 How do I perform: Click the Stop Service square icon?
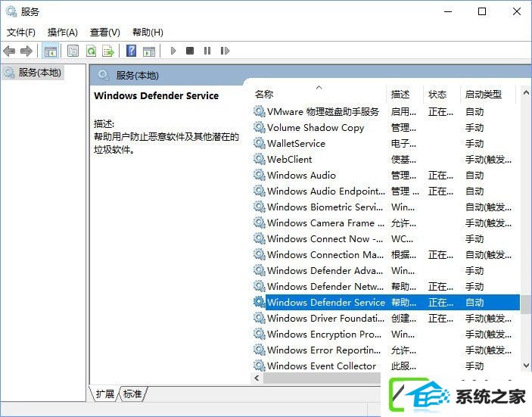(190, 51)
